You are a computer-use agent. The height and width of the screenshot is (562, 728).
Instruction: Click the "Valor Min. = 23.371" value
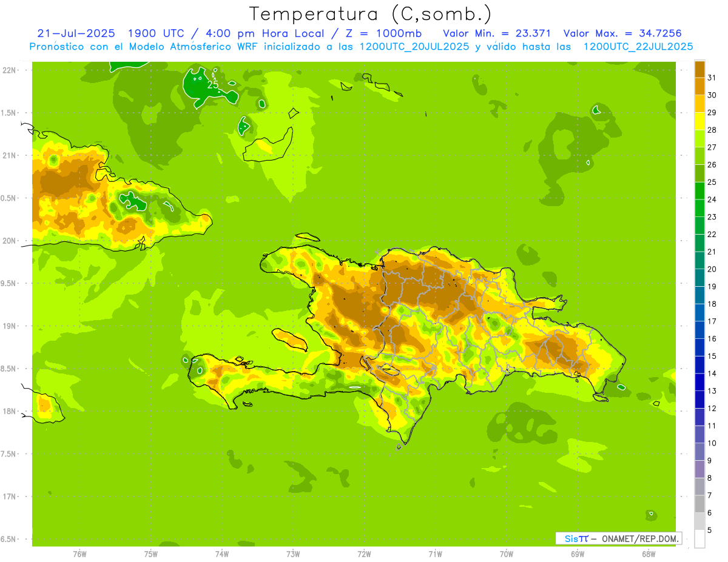click(x=497, y=33)
